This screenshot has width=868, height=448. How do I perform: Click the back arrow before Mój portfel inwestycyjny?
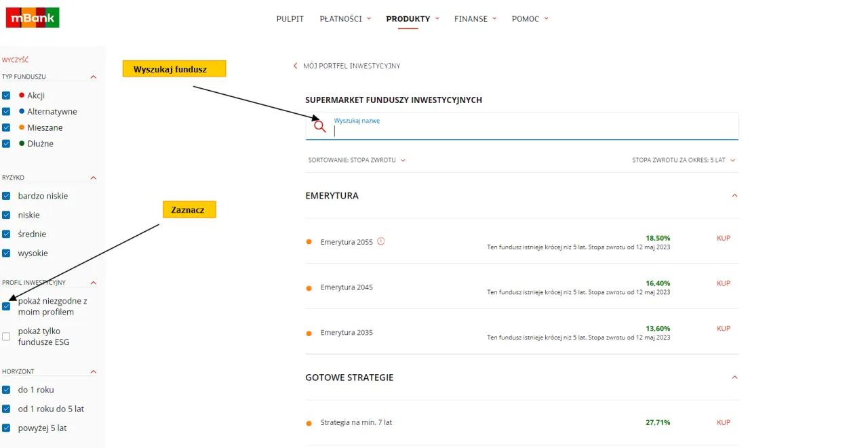click(x=295, y=66)
